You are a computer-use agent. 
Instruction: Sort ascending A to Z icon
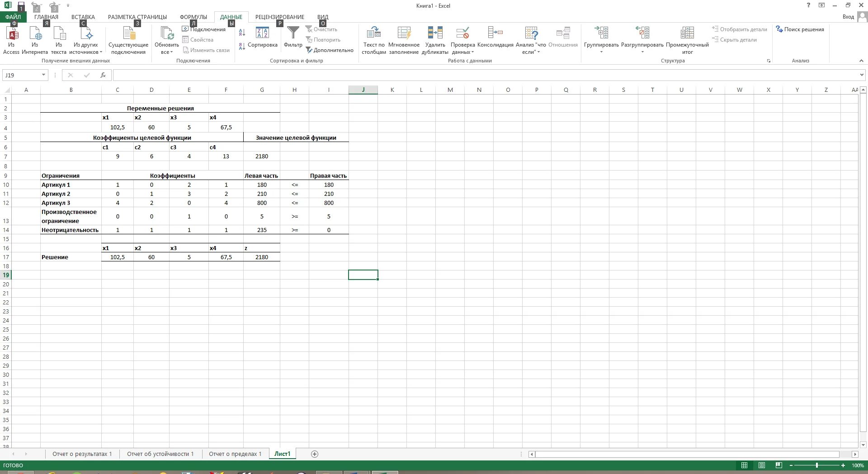coord(242,33)
